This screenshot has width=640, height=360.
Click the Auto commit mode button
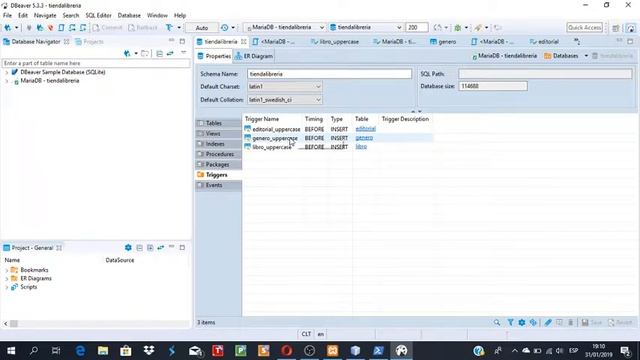202,28
